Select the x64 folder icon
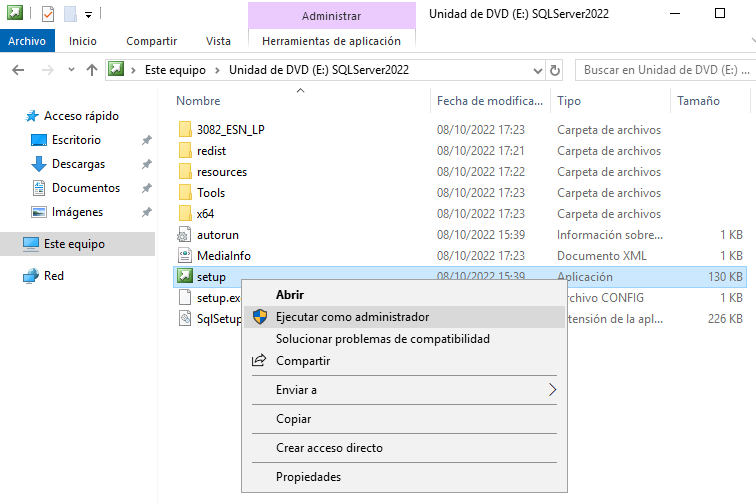This screenshot has width=756, height=504. tap(185, 213)
